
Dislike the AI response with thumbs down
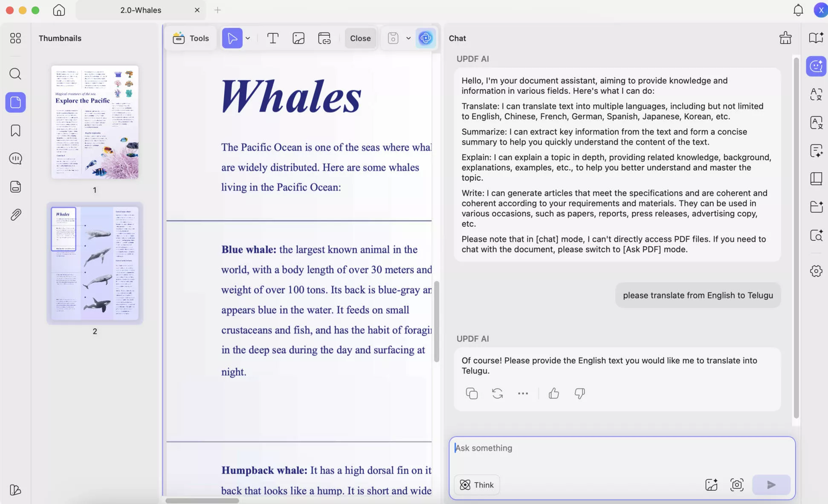[579, 393]
